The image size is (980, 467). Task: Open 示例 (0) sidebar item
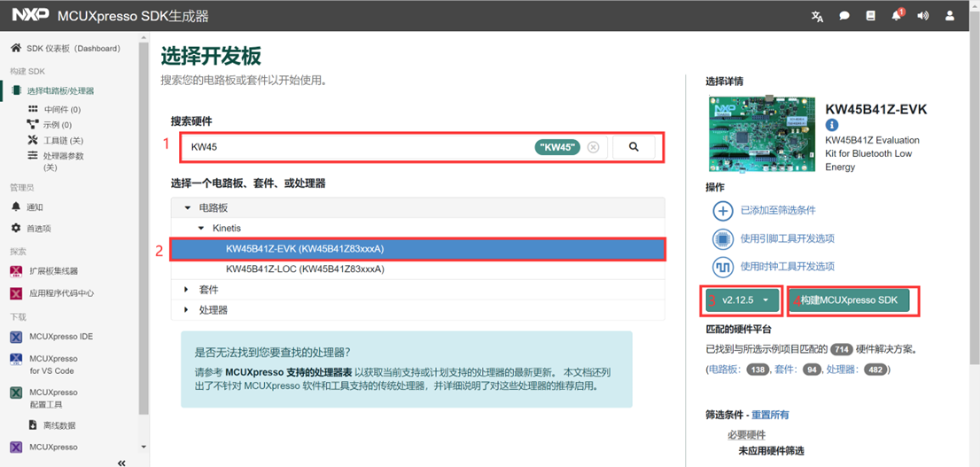coord(57,124)
